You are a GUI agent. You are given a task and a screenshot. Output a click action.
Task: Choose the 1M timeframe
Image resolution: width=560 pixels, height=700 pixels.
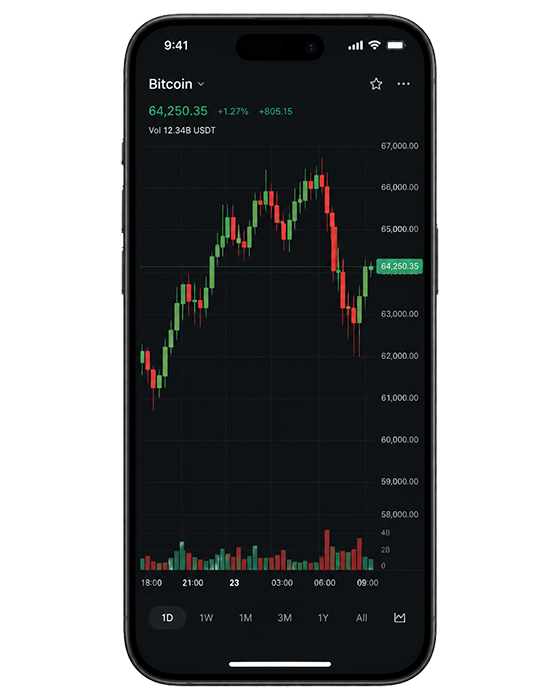click(245, 618)
